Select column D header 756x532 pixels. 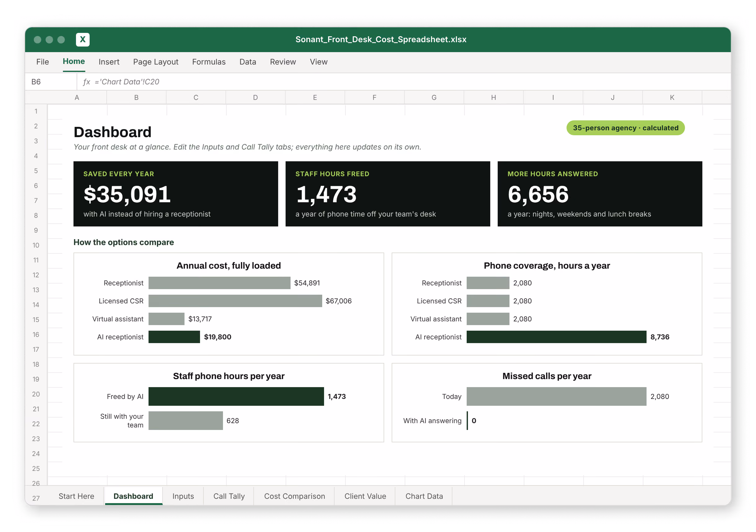256,97
